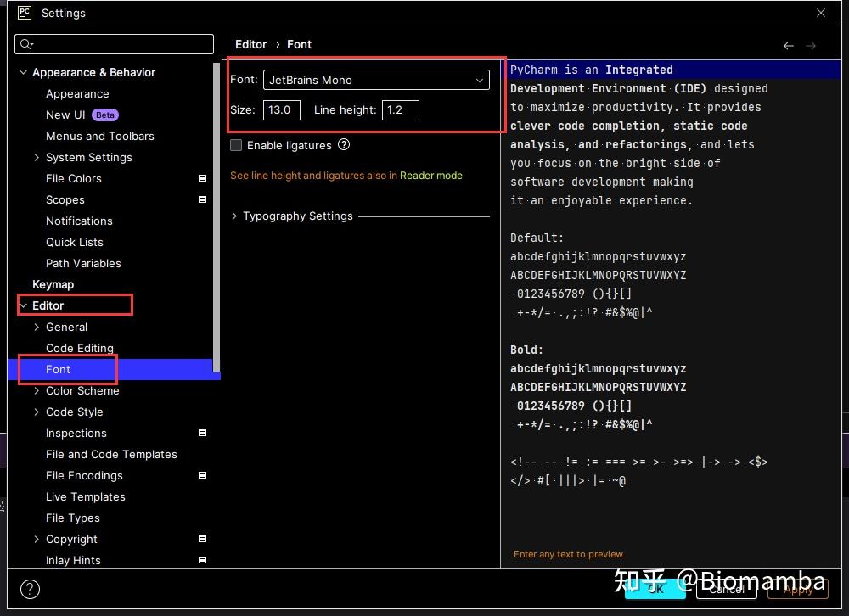Click Editor in the breadcrumb header
Viewport: 849px width, 616px height.
[x=250, y=44]
